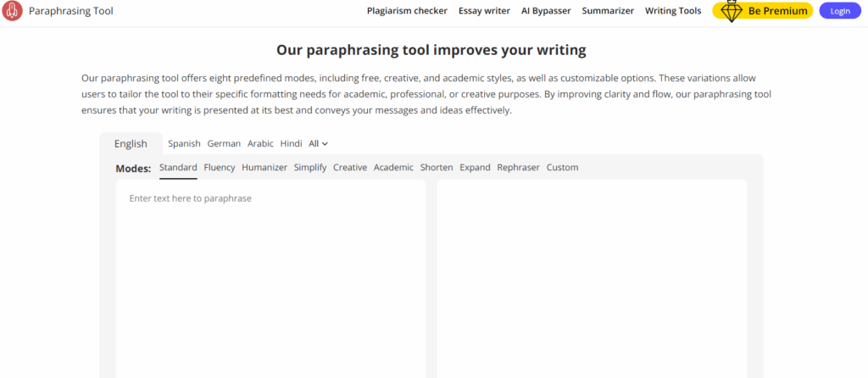Expand the All languages dropdown
This screenshot has width=868, height=378.
point(319,143)
